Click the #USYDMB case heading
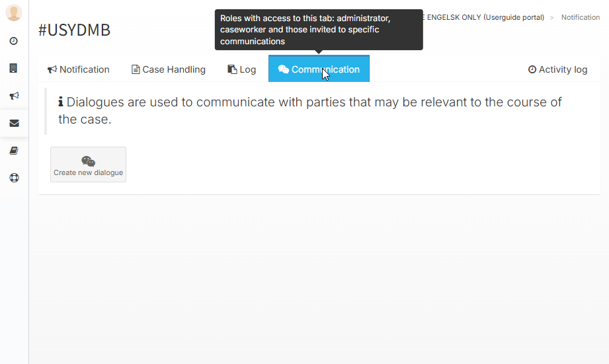The height and width of the screenshot is (364, 609). pos(75,30)
